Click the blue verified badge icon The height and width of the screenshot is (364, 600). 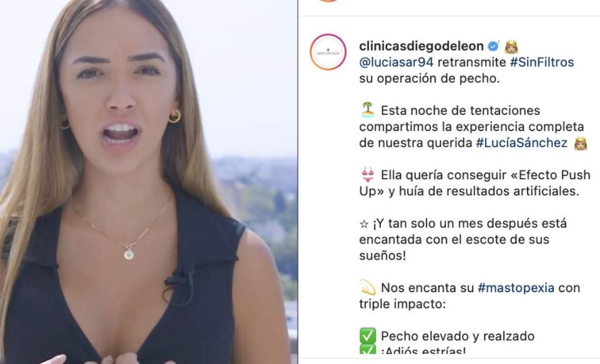[x=493, y=46]
